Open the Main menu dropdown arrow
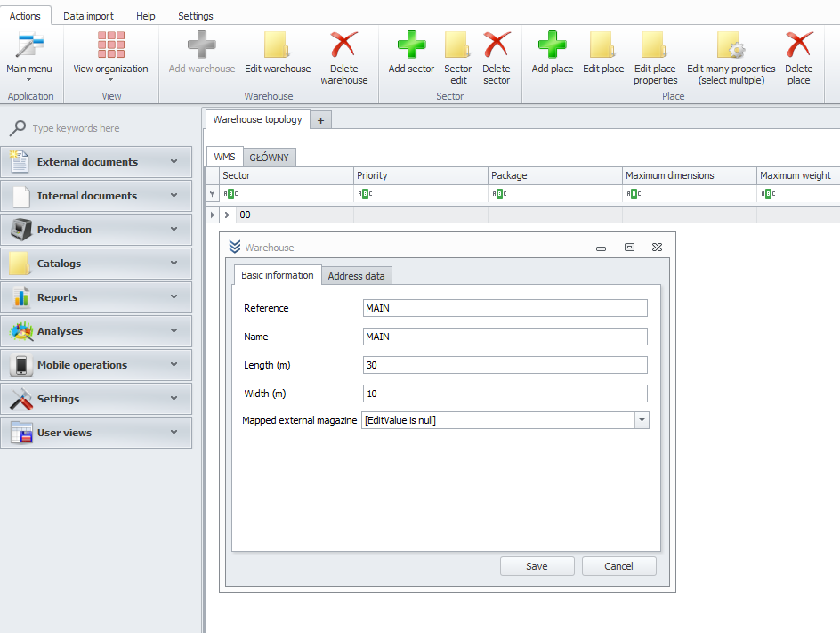840x633 pixels. [x=29, y=80]
